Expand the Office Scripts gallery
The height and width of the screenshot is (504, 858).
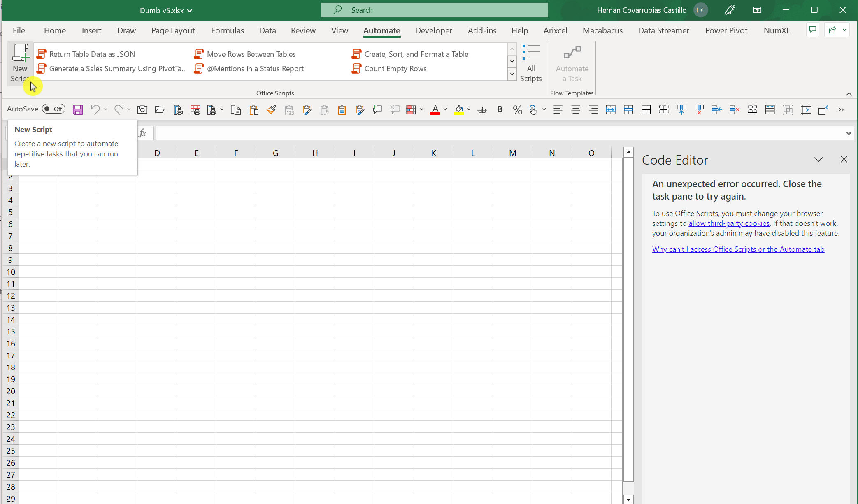point(512,74)
